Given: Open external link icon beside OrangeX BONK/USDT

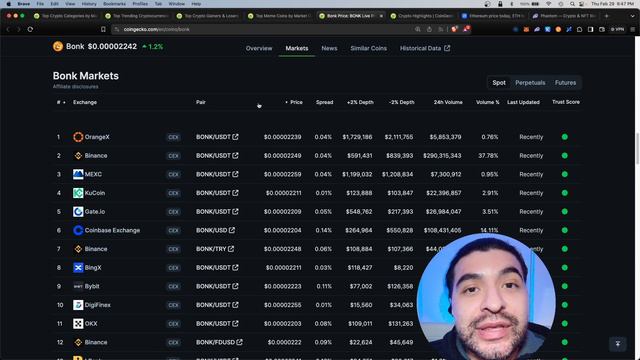Looking at the screenshot, I should (x=236, y=137).
